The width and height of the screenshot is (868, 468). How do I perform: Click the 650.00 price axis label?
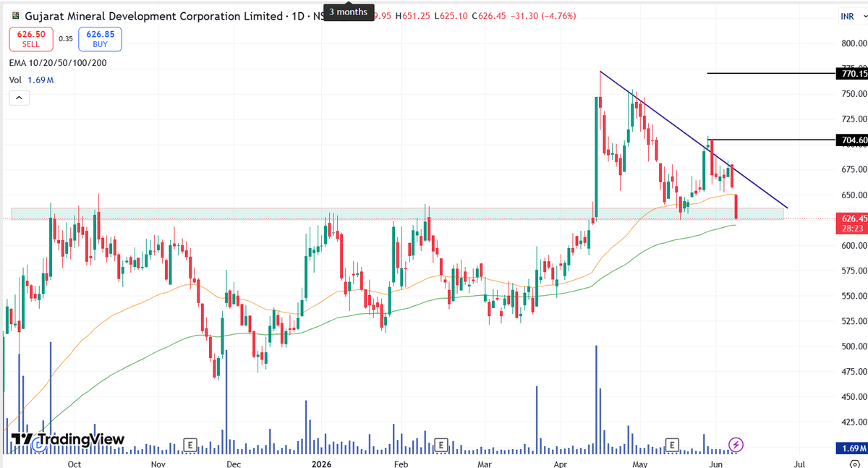click(x=854, y=195)
